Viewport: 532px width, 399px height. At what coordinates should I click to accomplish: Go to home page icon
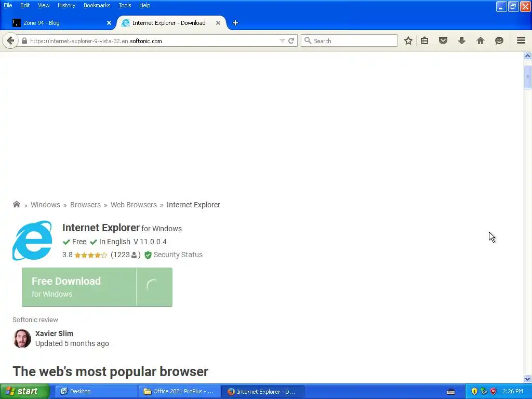[x=481, y=41]
